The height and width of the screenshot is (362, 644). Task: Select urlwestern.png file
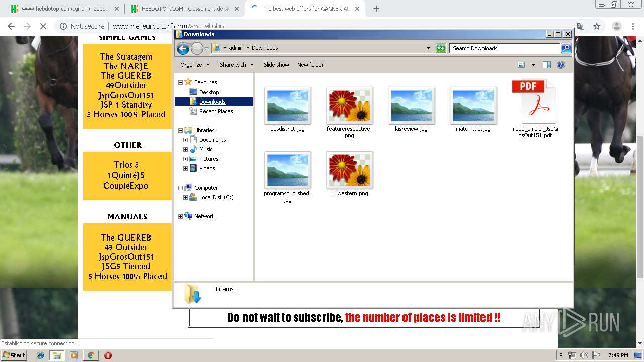click(349, 174)
